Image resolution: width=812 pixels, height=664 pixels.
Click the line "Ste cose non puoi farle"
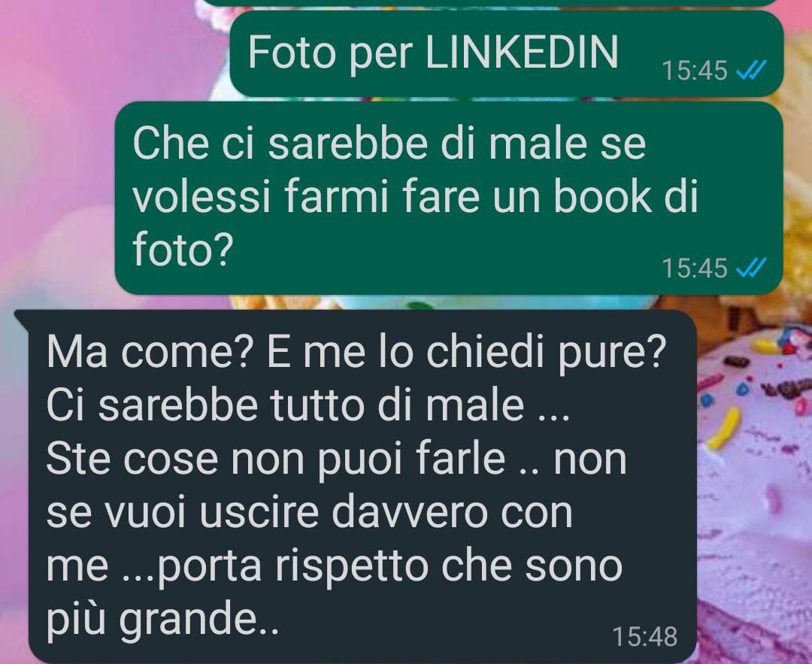tap(275, 459)
